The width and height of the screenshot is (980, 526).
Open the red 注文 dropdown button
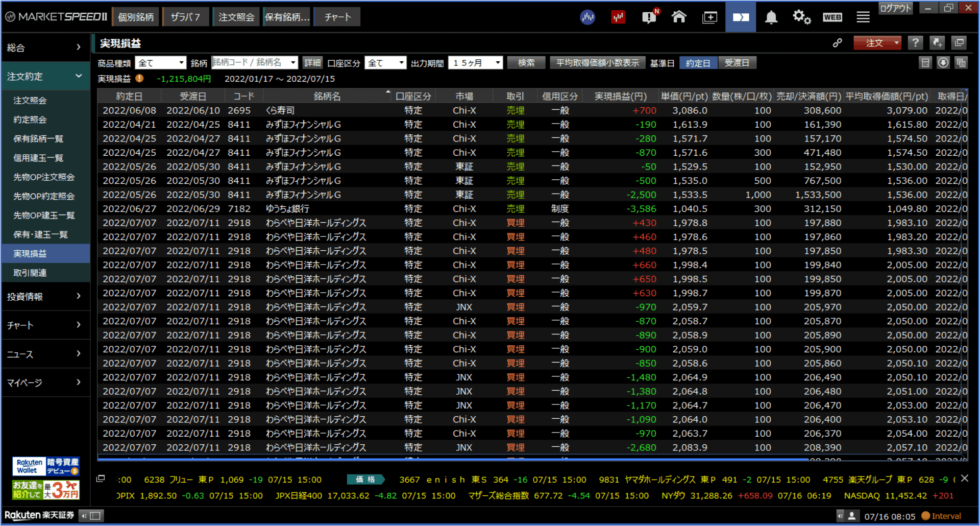pos(877,43)
